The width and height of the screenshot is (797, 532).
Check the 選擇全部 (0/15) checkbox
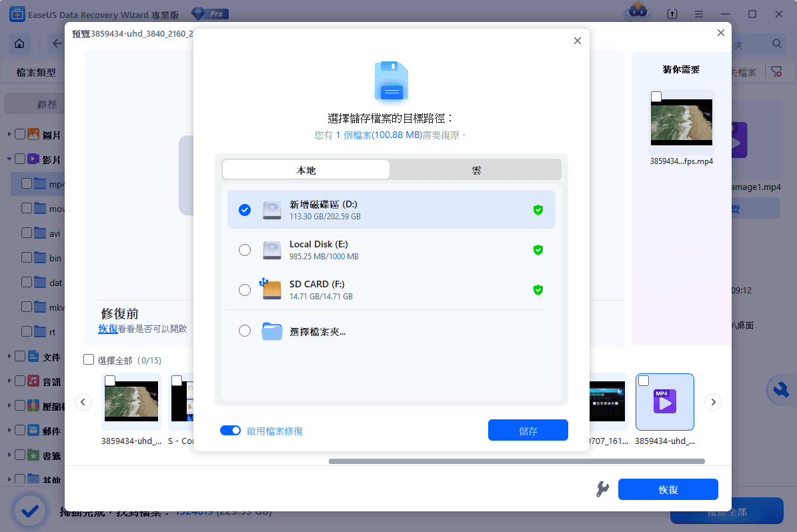89,360
